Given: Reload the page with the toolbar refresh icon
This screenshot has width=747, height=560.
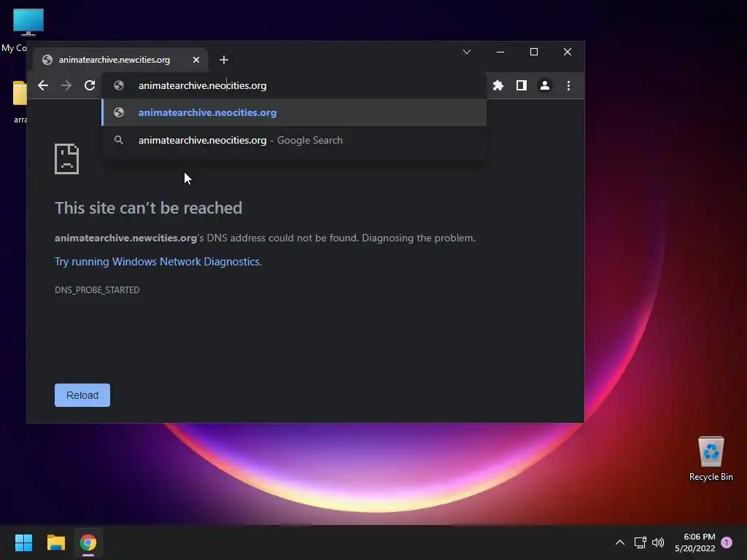Looking at the screenshot, I should click(x=90, y=85).
